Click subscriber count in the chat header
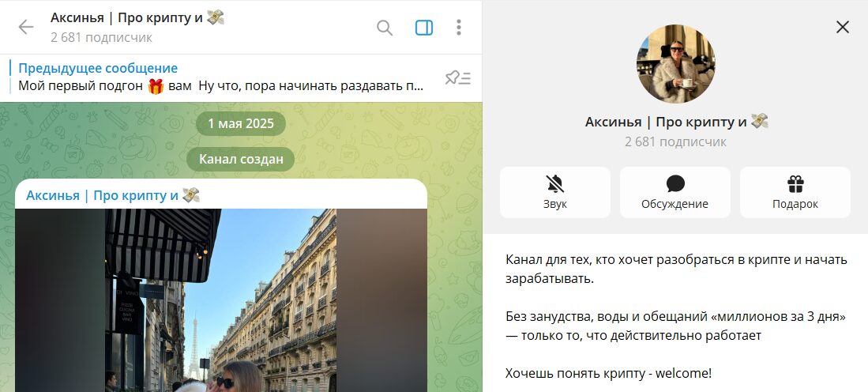Viewport: 868px width, 392px height. 101,37
